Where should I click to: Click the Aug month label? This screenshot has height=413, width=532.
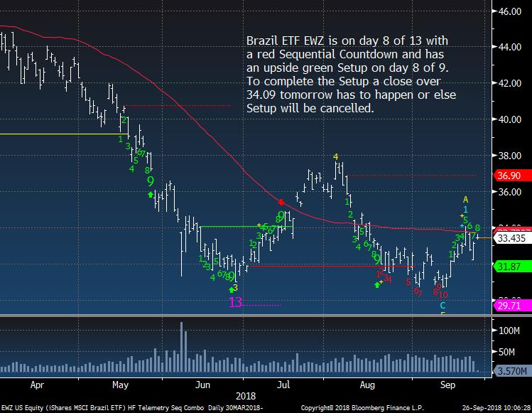coord(367,385)
